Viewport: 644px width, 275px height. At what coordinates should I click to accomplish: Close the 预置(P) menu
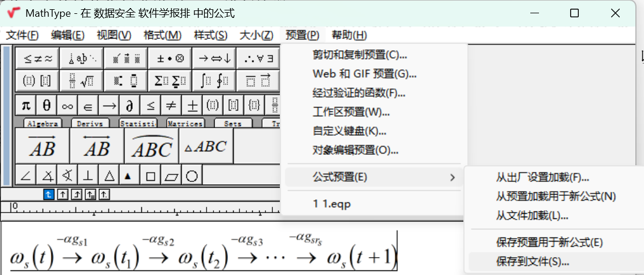(x=302, y=35)
